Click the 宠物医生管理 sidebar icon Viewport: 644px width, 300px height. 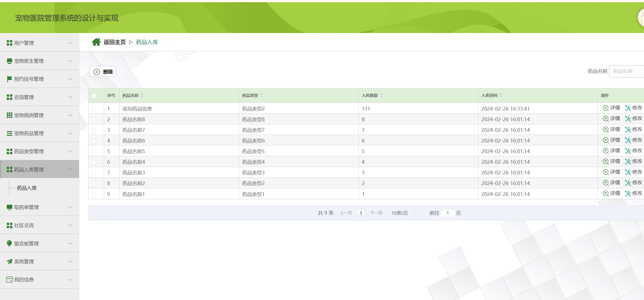coord(10,61)
